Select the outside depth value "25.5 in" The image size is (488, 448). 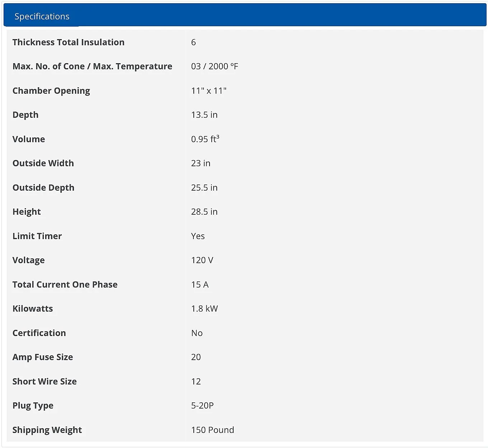pyautogui.click(x=204, y=188)
